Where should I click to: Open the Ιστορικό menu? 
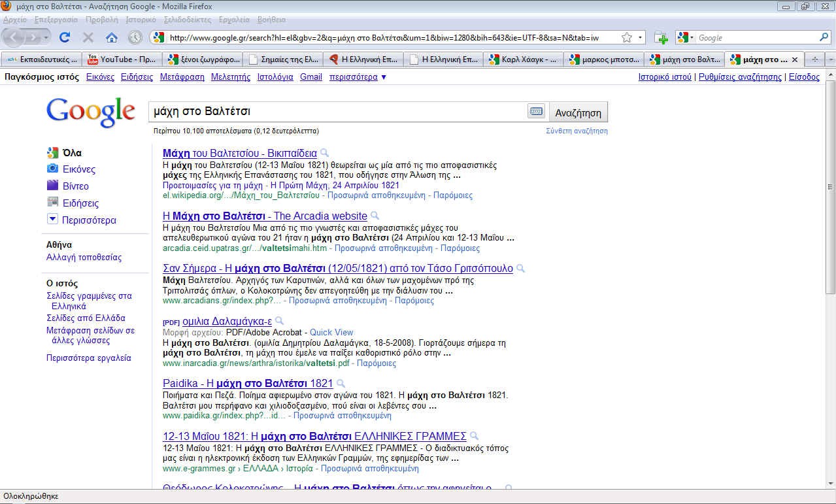[141, 20]
